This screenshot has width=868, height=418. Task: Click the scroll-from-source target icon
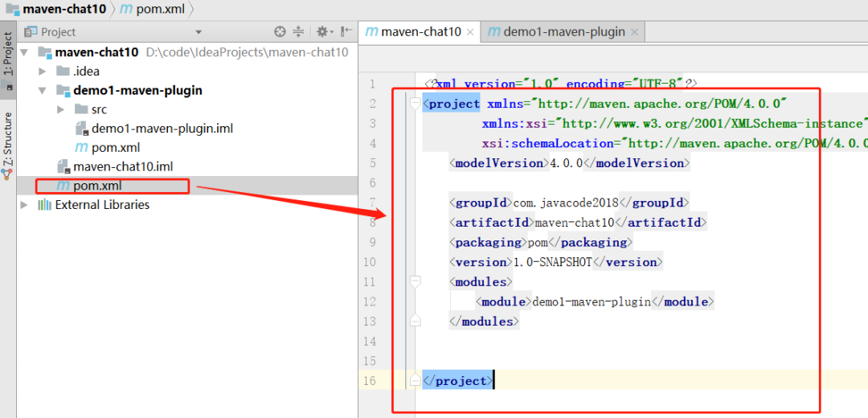280,32
